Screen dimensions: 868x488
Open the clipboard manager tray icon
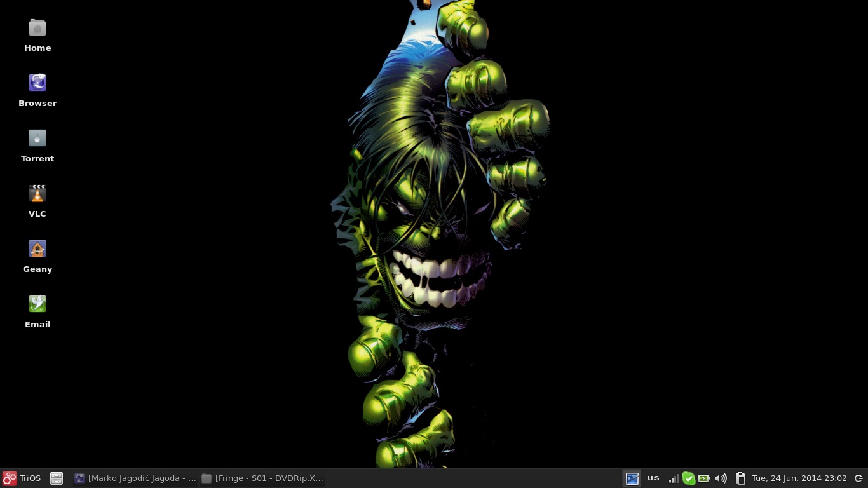point(740,478)
